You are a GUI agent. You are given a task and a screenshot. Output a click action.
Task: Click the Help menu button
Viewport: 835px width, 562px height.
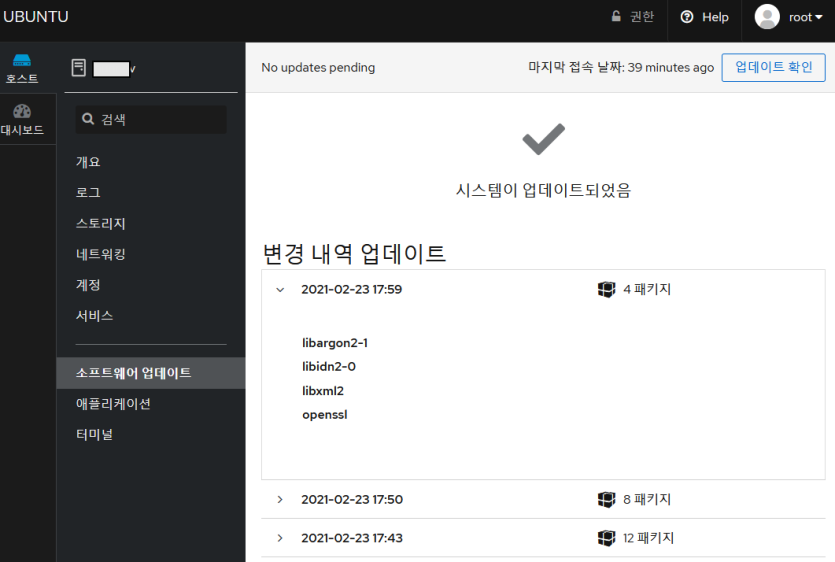coord(705,17)
